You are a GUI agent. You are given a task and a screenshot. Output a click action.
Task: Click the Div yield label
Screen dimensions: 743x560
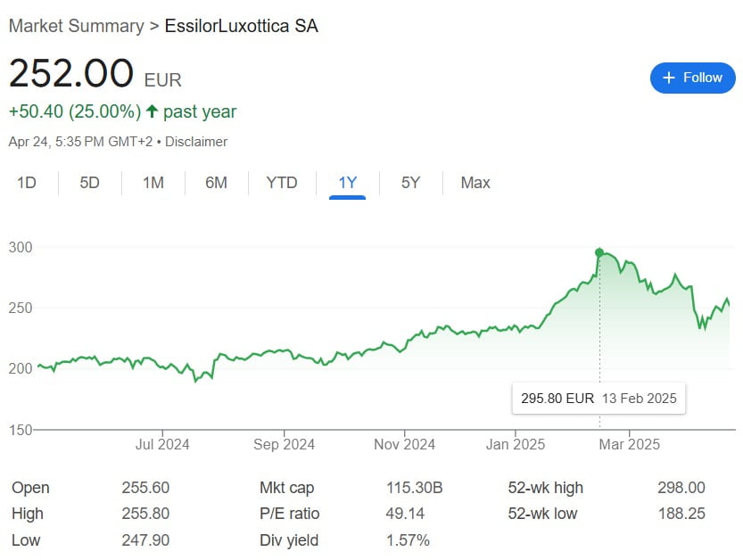click(x=289, y=540)
